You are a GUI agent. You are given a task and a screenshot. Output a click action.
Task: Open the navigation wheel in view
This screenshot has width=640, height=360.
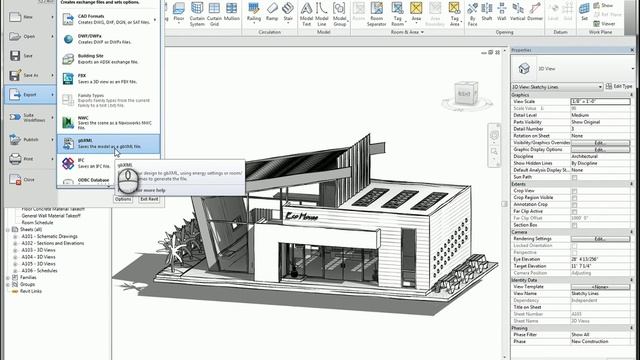tap(494, 135)
